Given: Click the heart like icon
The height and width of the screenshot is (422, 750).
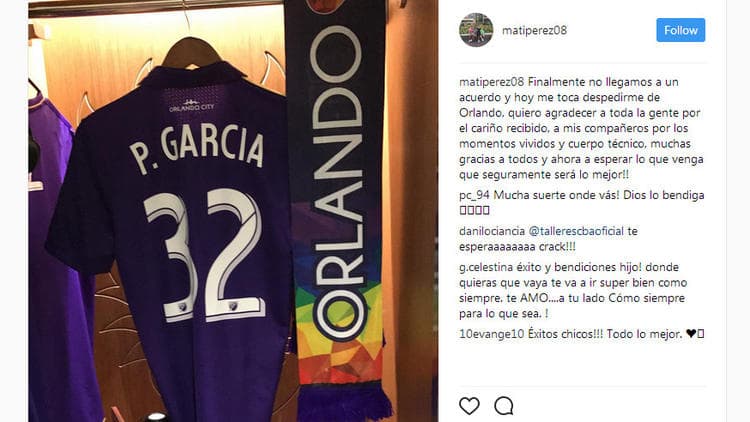Looking at the screenshot, I should [x=469, y=406].
